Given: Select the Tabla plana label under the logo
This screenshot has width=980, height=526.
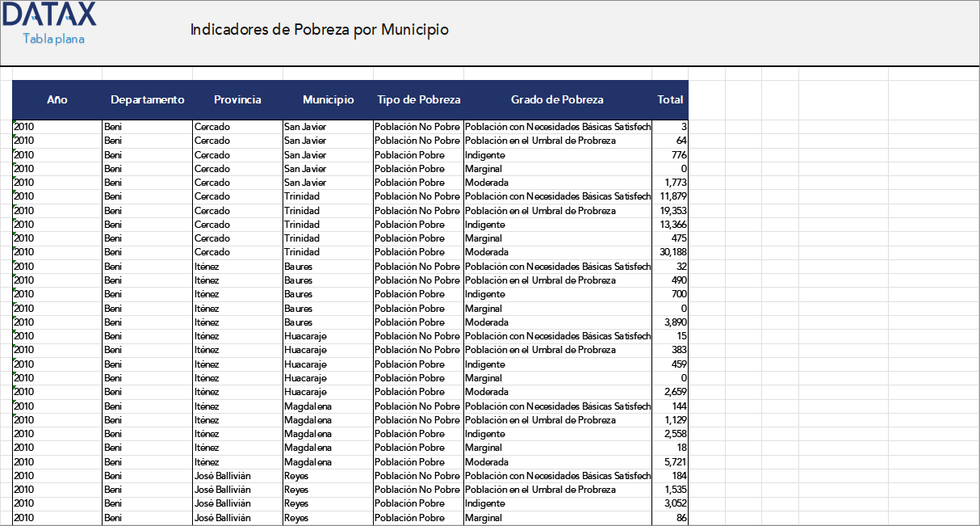Looking at the screenshot, I should pos(52,37).
